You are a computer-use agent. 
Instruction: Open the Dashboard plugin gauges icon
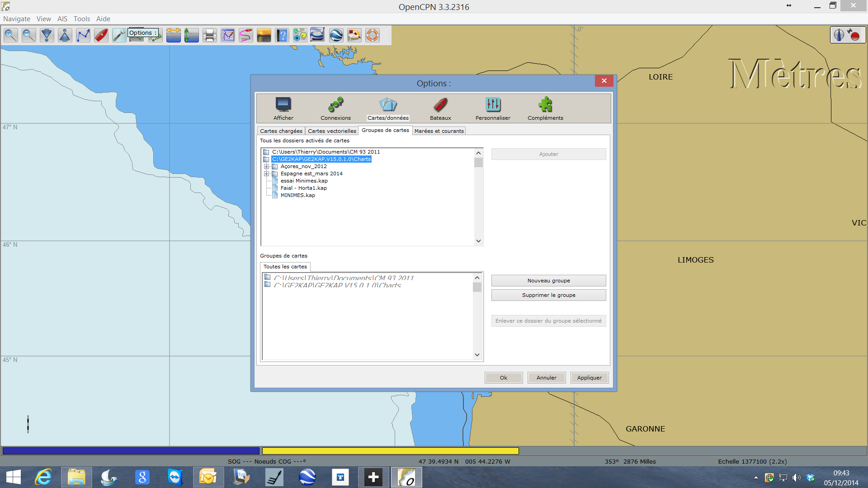tap(300, 35)
